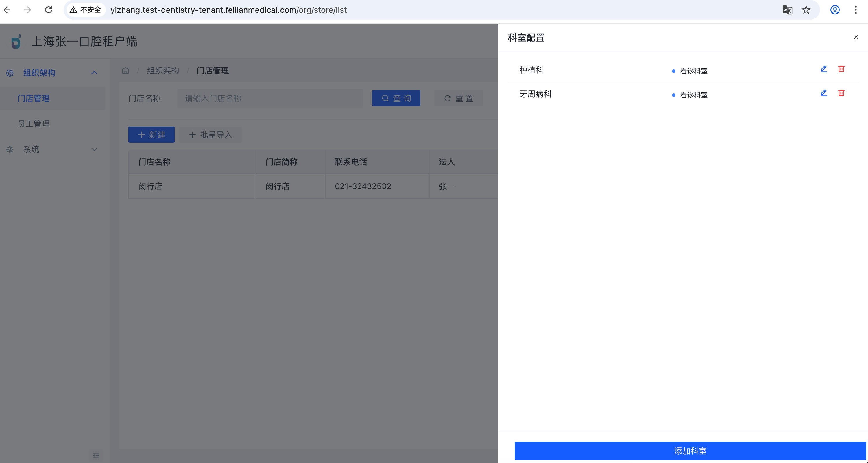Expand the 系统 menu chevron
Viewport: 868px width, 463px height.
click(x=94, y=149)
